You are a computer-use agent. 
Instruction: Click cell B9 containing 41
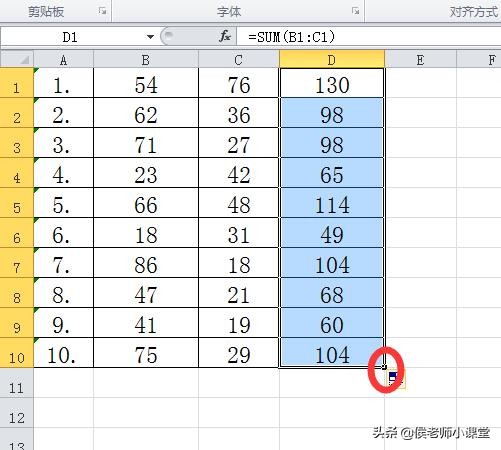coord(146,323)
